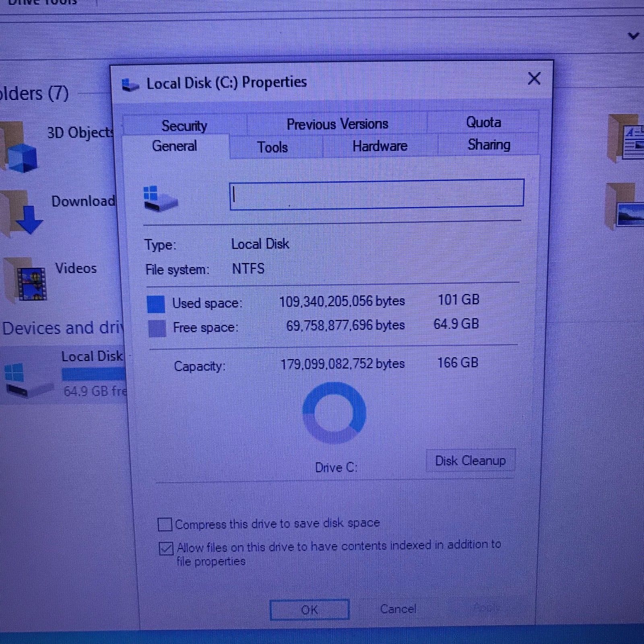This screenshot has height=644, width=644.
Task: Toggle the Allow files indexed checkbox
Action: 166,548
